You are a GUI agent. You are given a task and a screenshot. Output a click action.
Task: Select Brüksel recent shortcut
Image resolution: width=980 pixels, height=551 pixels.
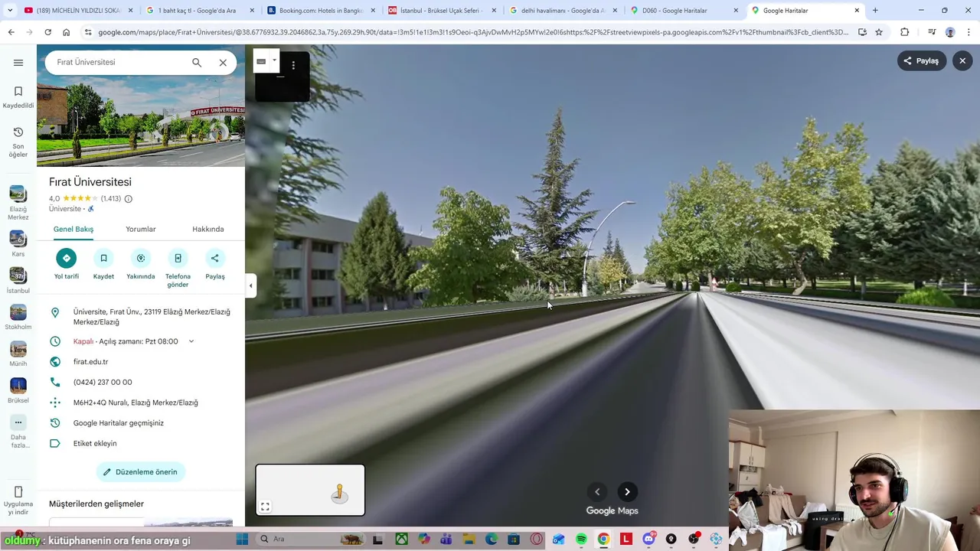(x=18, y=390)
